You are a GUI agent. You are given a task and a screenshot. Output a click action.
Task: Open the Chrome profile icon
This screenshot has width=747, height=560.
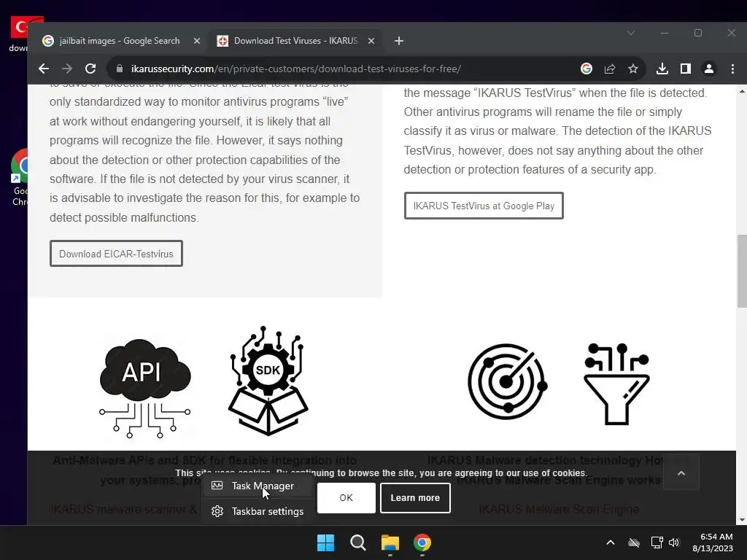[709, 69]
